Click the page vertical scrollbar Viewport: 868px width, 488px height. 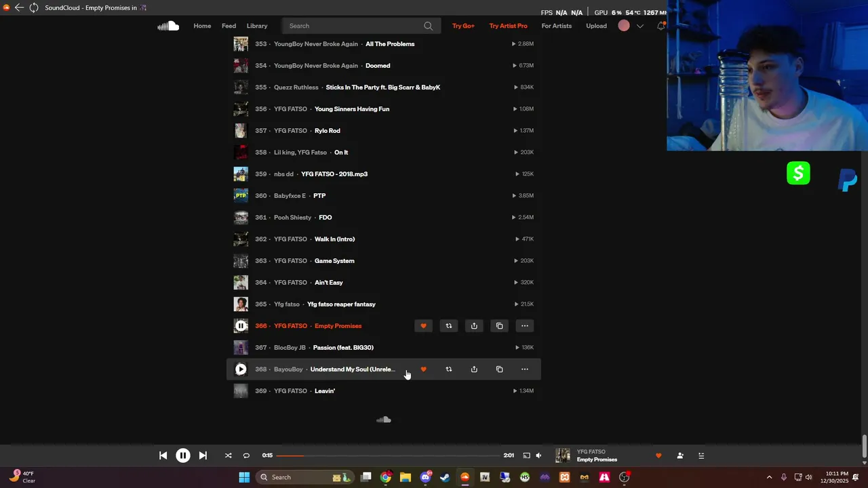pyautogui.click(x=865, y=447)
